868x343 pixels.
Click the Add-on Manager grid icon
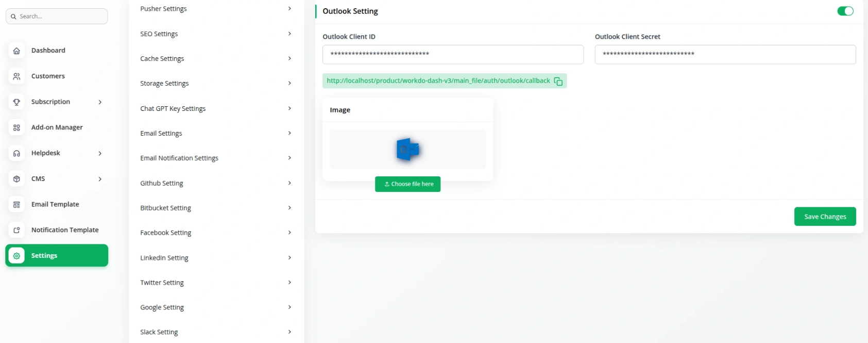16,127
